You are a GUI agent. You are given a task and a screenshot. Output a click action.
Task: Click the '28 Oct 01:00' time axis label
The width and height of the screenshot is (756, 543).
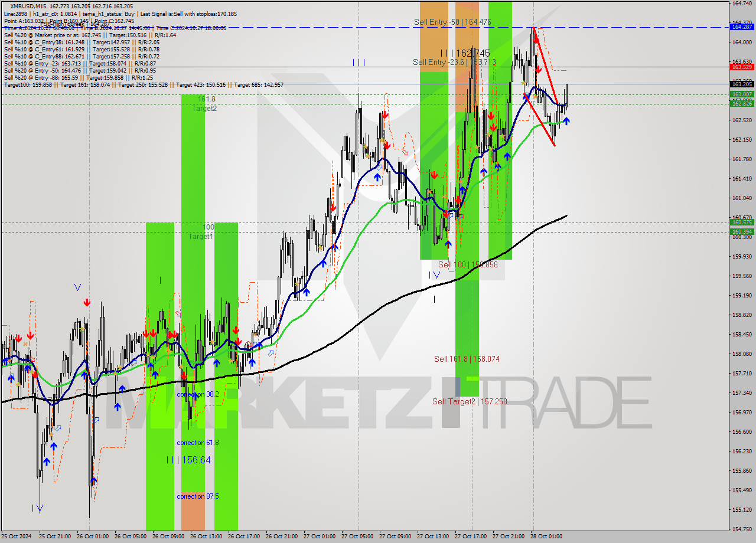(x=546, y=537)
